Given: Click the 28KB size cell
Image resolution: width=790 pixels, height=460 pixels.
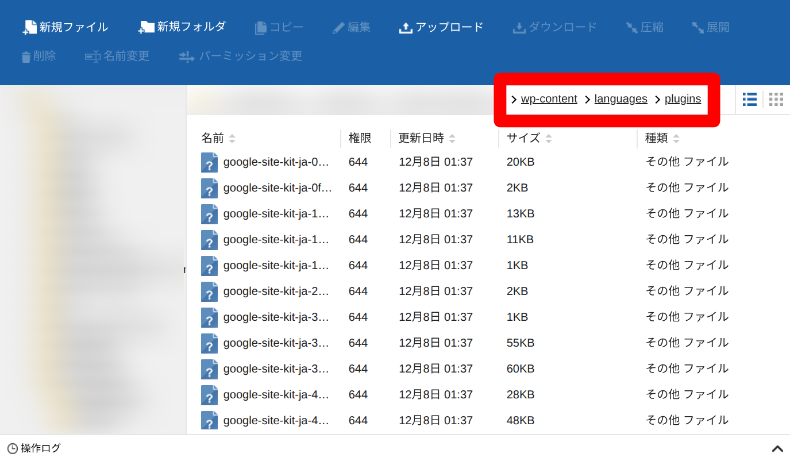Looking at the screenshot, I should 520,395.
